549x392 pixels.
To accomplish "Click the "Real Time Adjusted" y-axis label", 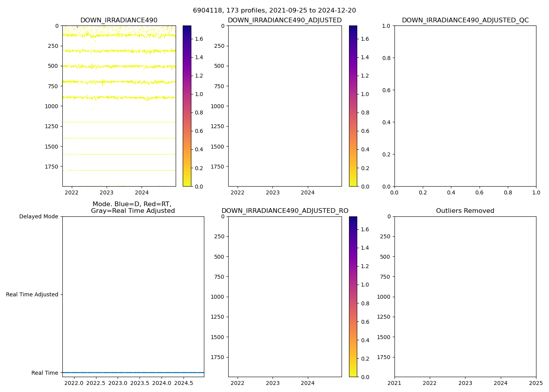I will click(32, 294).
